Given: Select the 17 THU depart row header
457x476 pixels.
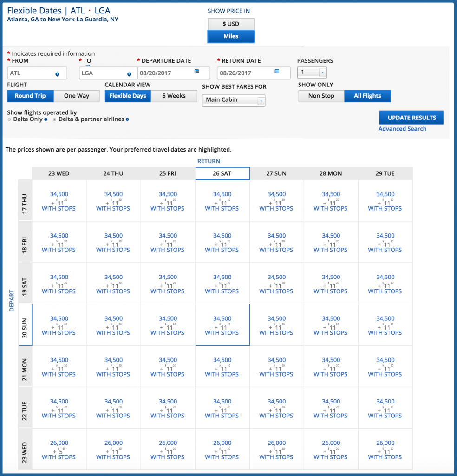Looking at the screenshot, I should pyautogui.click(x=25, y=200).
